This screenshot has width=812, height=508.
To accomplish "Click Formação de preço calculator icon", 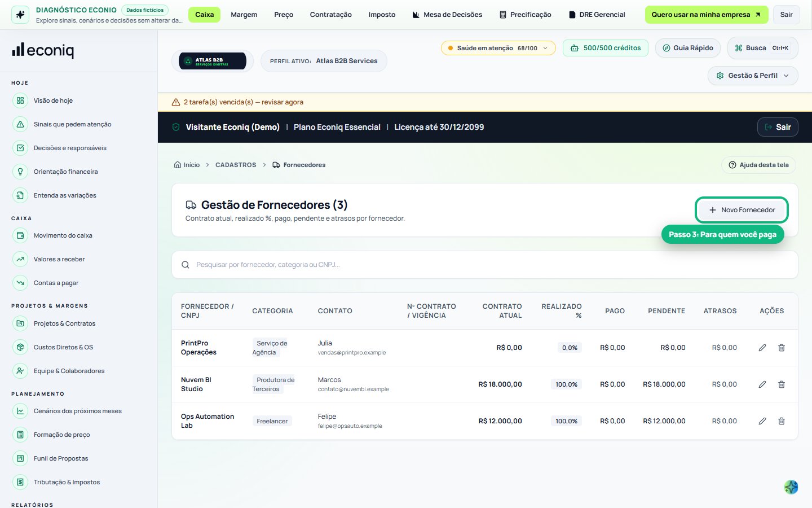I will click(20, 435).
